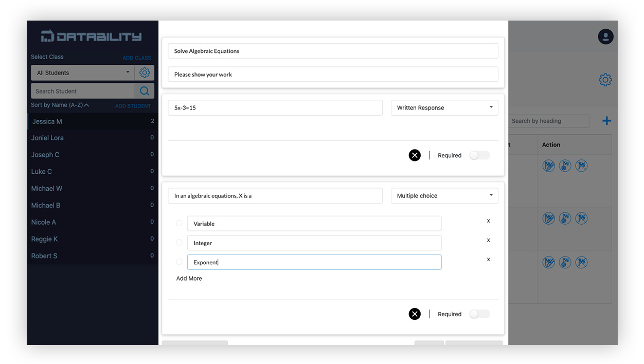Select the Integer radio button
This screenshot has height=364, width=644.
point(179,243)
